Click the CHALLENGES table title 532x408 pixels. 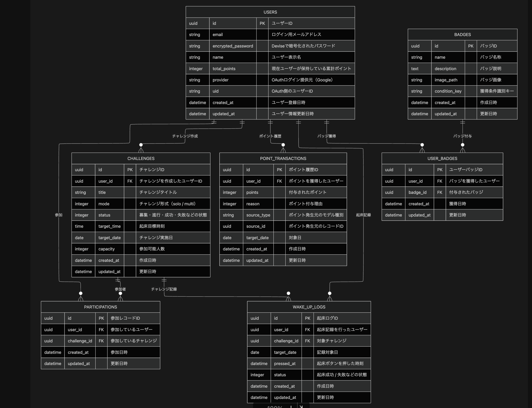point(141,159)
